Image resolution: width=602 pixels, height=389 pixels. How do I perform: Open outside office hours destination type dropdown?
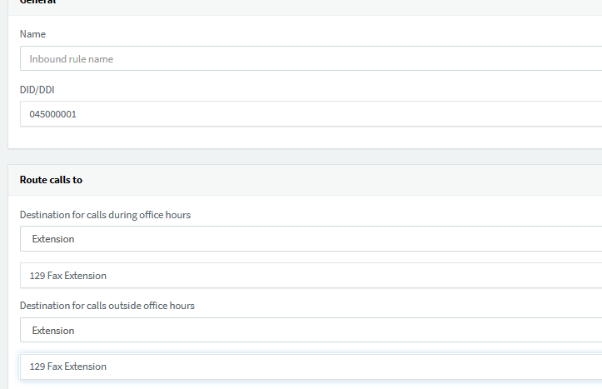[x=311, y=330]
